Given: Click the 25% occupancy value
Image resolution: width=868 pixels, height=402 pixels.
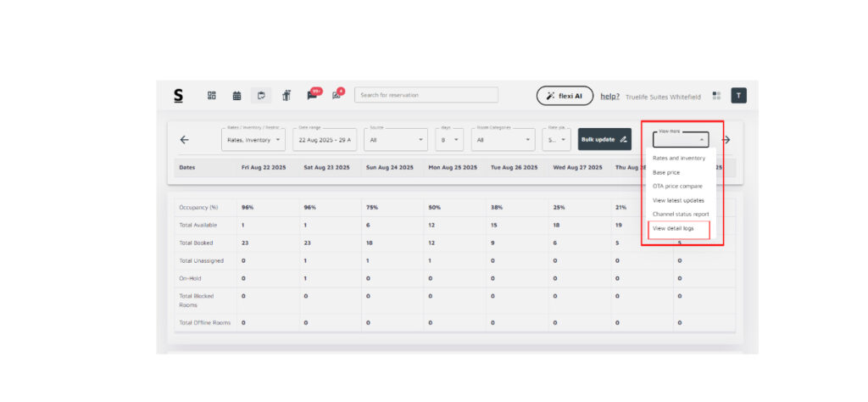Looking at the screenshot, I should click(558, 208).
